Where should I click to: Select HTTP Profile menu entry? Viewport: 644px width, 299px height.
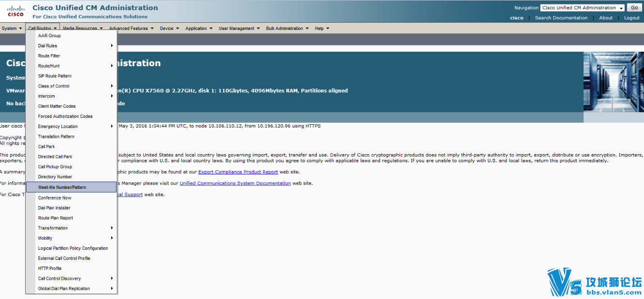point(71,269)
